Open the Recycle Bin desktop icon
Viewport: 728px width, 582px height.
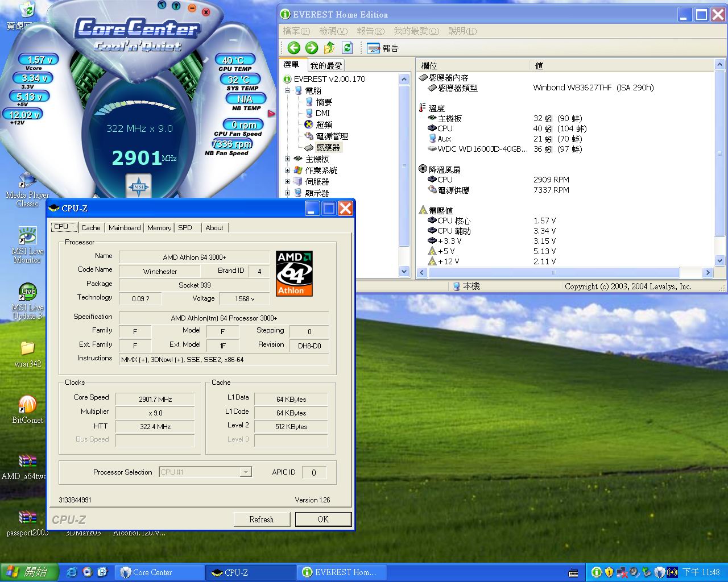(x=27, y=15)
